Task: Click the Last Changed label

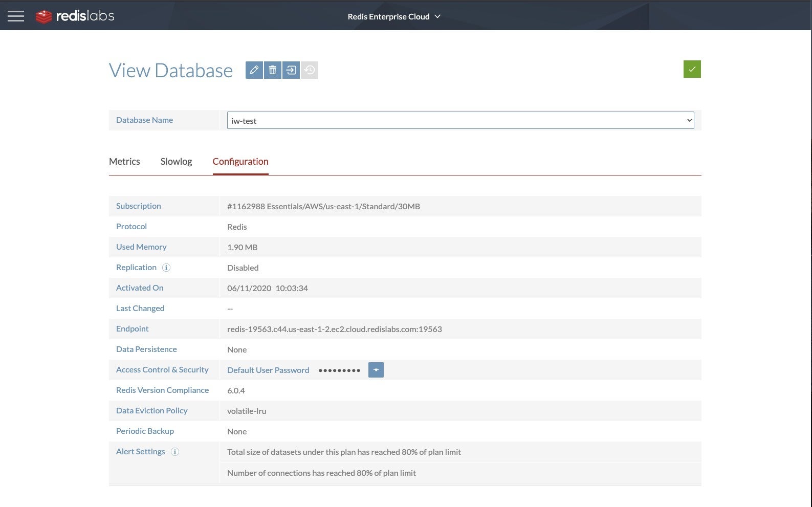Action: [140, 308]
